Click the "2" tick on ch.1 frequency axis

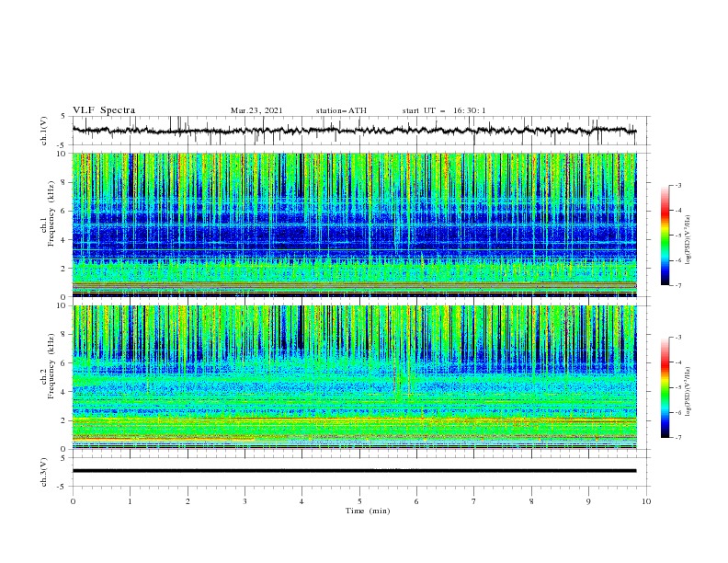pyautogui.click(x=65, y=268)
